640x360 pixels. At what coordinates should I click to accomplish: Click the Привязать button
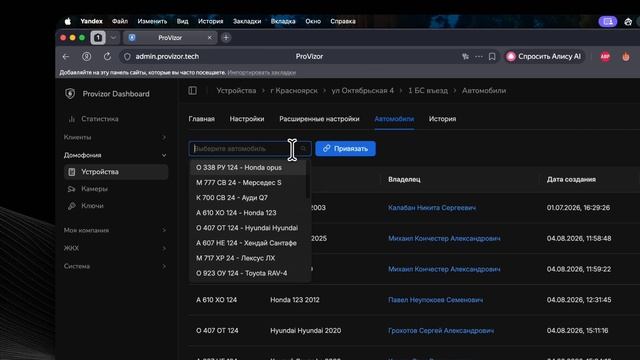tap(345, 149)
